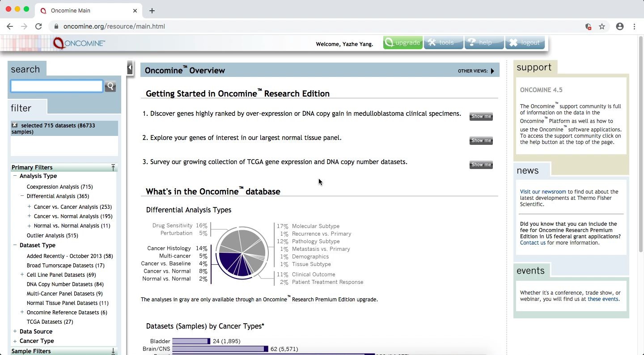Open a new browser tab

click(x=152, y=11)
